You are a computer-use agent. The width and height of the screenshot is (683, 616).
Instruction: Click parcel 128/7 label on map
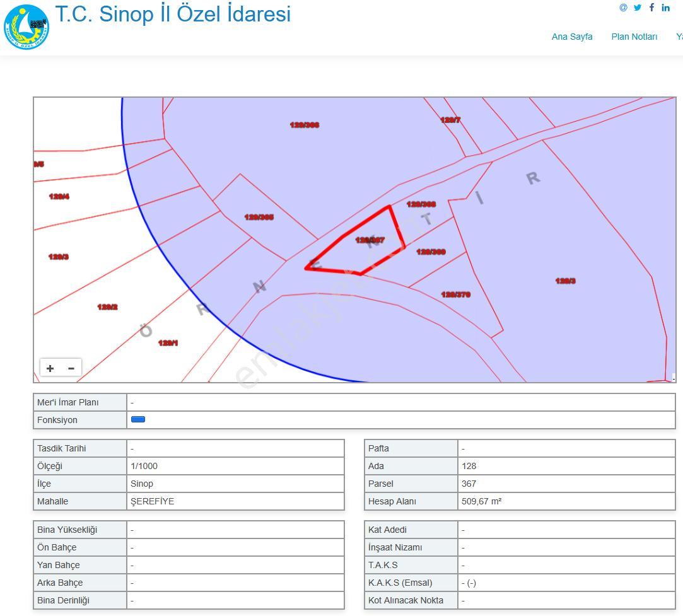pos(450,120)
